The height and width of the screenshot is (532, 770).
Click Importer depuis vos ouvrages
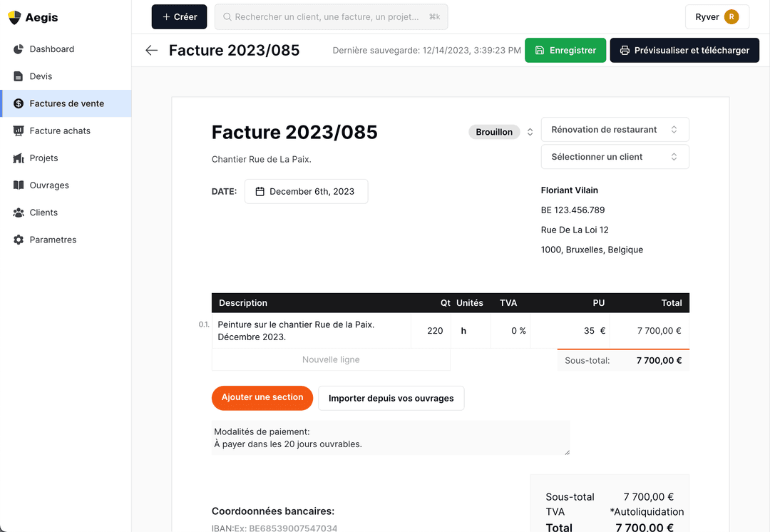[x=391, y=399]
